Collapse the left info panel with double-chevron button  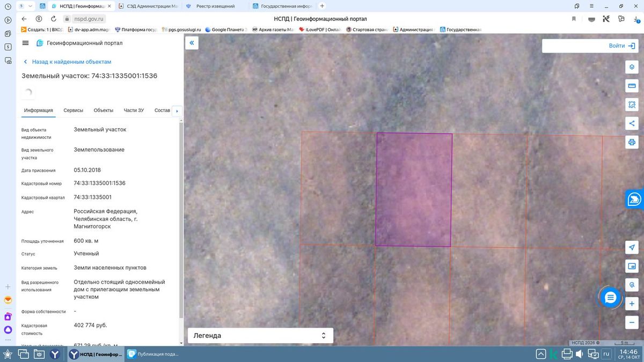coord(192,42)
